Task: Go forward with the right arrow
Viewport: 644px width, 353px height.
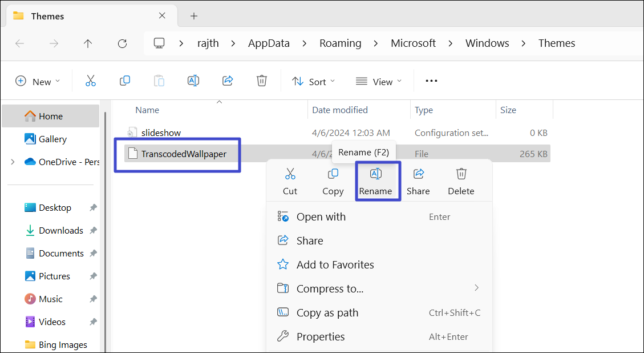Action: 54,43
